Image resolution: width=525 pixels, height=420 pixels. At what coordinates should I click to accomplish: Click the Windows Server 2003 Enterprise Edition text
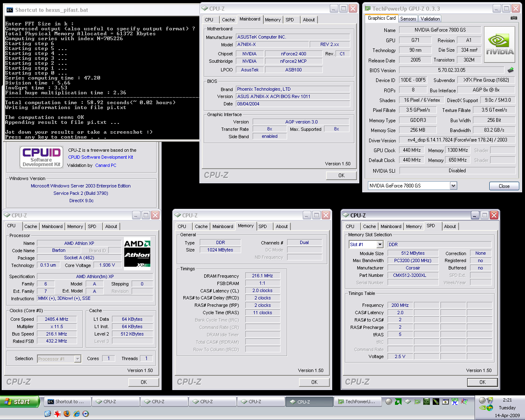pyautogui.click(x=81, y=186)
